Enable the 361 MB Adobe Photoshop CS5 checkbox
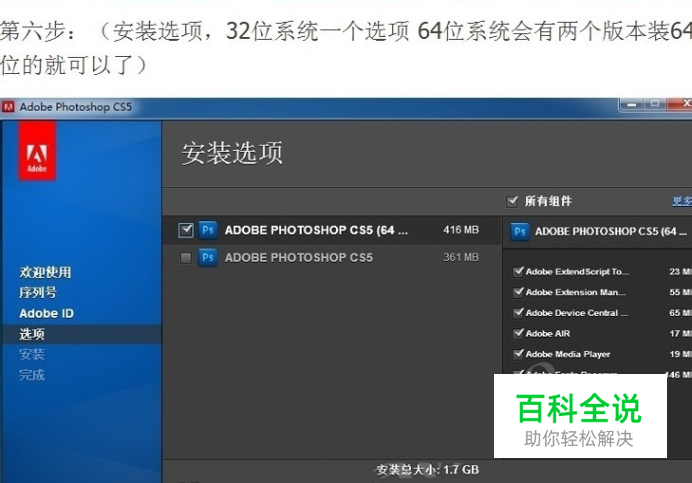The image size is (692, 483). tap(186, 257)
